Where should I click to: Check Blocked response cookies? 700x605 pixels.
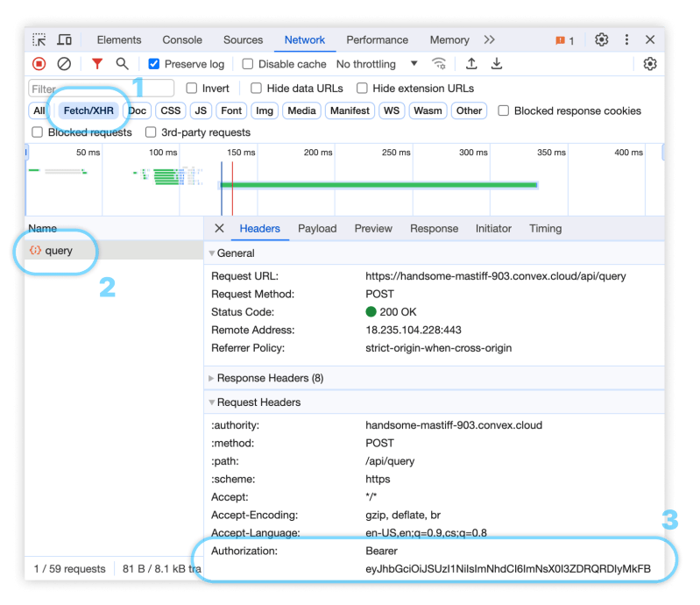503,110
